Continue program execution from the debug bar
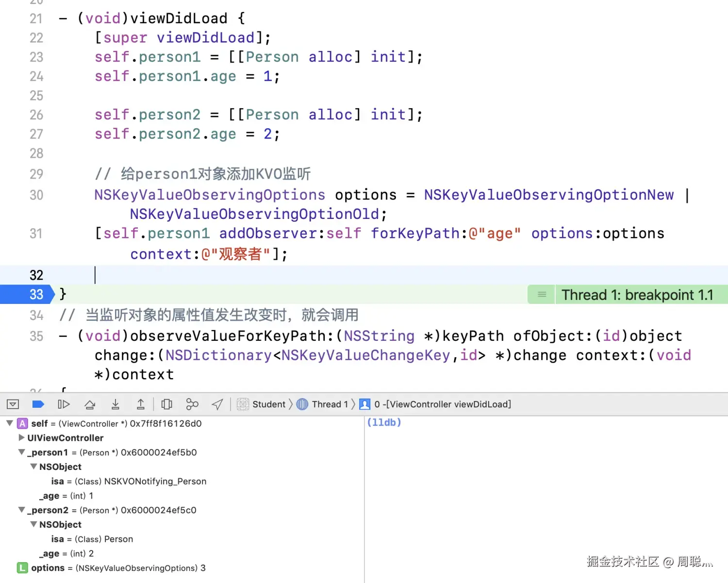The height and width of the screenshot is (583, 728). click(64, 404)
